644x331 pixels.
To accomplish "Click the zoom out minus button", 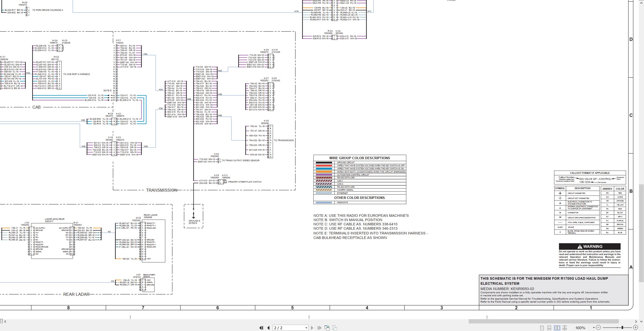I will [x=598, y=327].
